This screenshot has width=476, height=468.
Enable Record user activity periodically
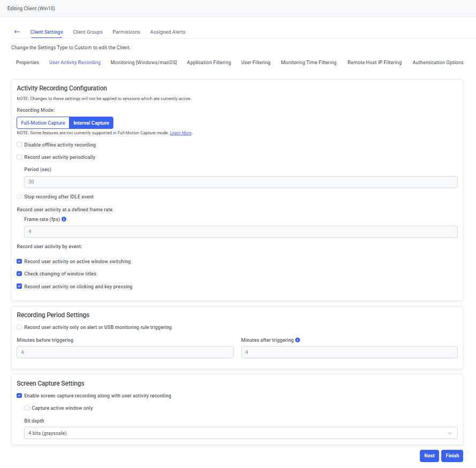click(19, 157)
